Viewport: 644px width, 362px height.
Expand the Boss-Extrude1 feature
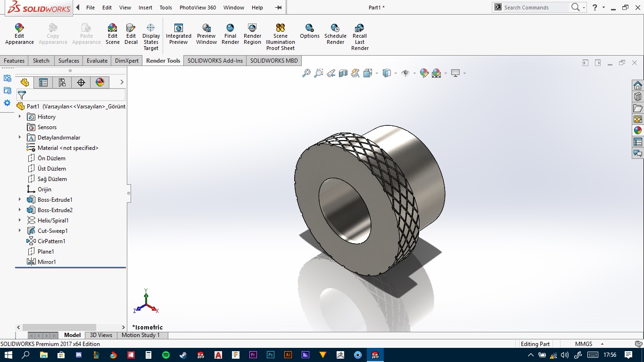(20, 200)
